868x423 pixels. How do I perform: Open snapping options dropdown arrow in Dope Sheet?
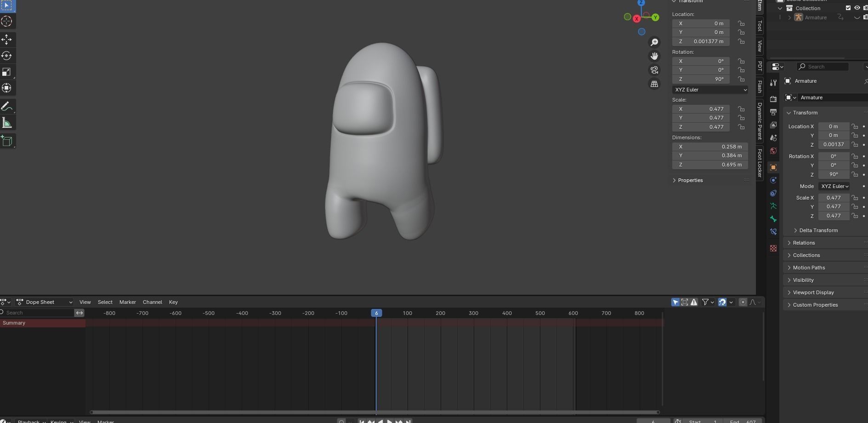pos(732,302)
